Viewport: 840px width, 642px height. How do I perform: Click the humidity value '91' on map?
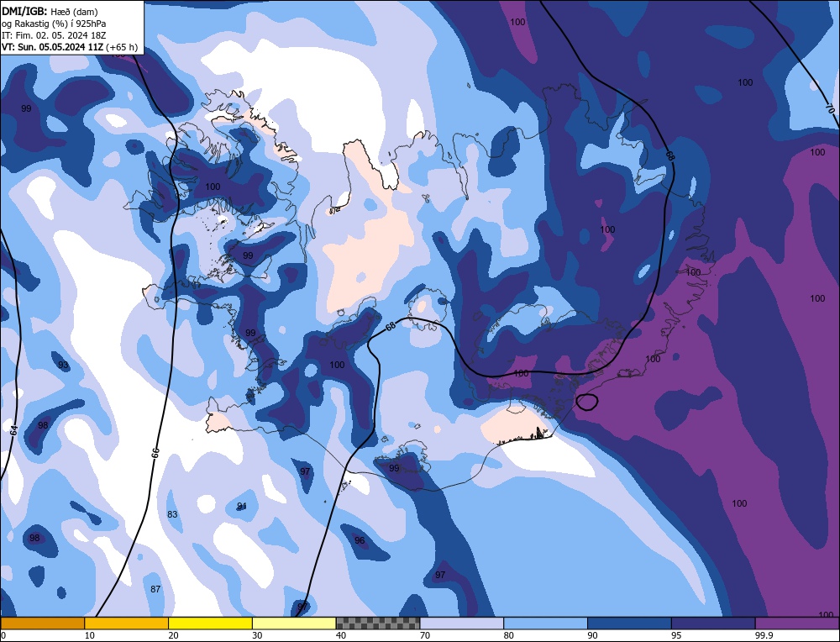(242, 507)
